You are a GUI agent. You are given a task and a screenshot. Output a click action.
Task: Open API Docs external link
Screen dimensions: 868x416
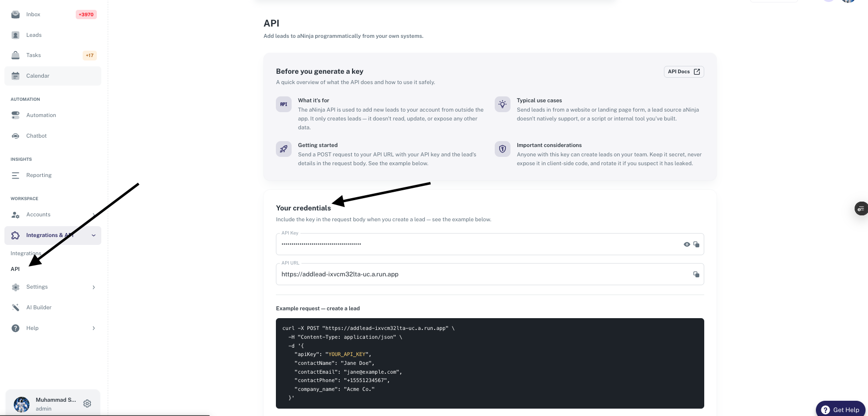pyautogui.click(x=684, y=72)
